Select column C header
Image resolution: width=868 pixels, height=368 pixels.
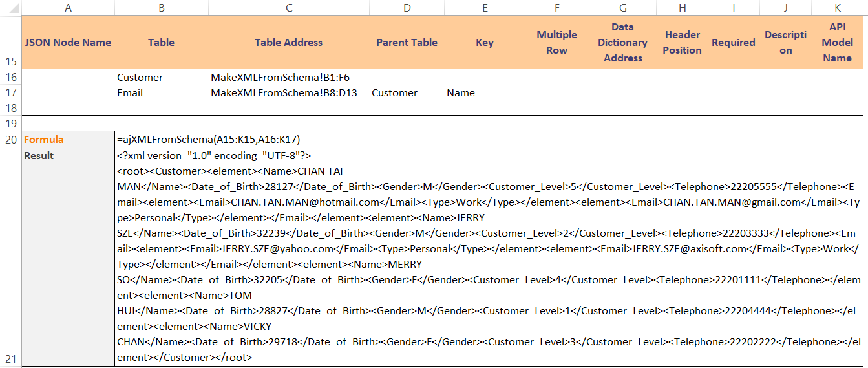tap(288, 7)
